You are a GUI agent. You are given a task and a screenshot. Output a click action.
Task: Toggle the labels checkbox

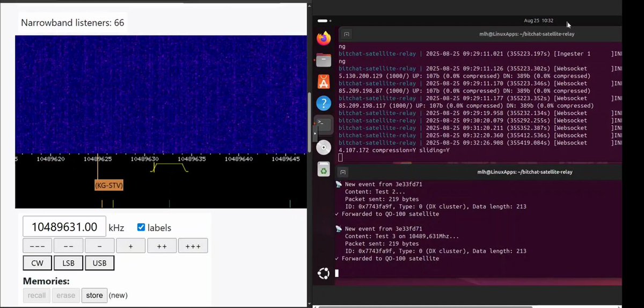tap(141, 227)
